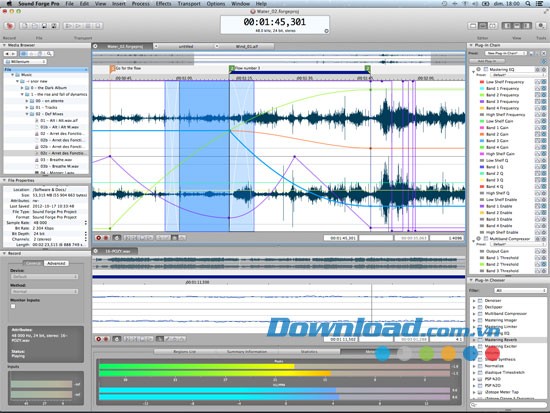
Task: Click the Tools button at the toolbar's right end
Action: tap(541, 26)
